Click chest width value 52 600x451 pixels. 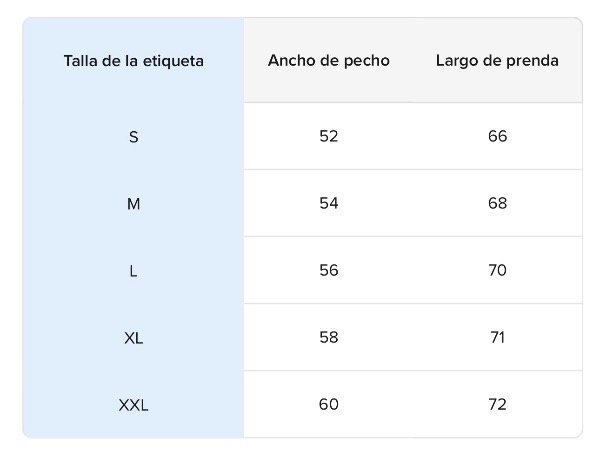[329, 136]
